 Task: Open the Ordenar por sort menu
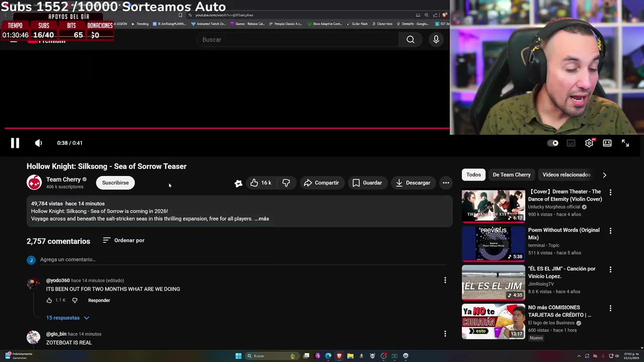pyautogui.click(x=124, y=240)
